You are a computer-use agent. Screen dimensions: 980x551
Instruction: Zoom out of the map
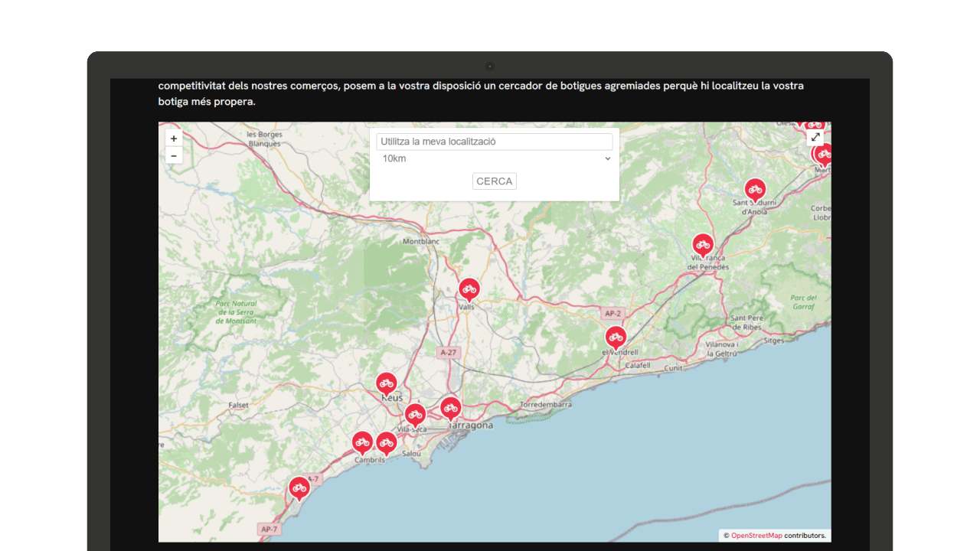[174, 156]
